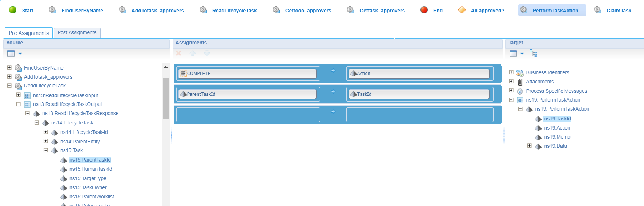Screen dimensions: 644x206
Task: Click the green Start node icon
Action: pyautogui.click(x=13, y=10)
